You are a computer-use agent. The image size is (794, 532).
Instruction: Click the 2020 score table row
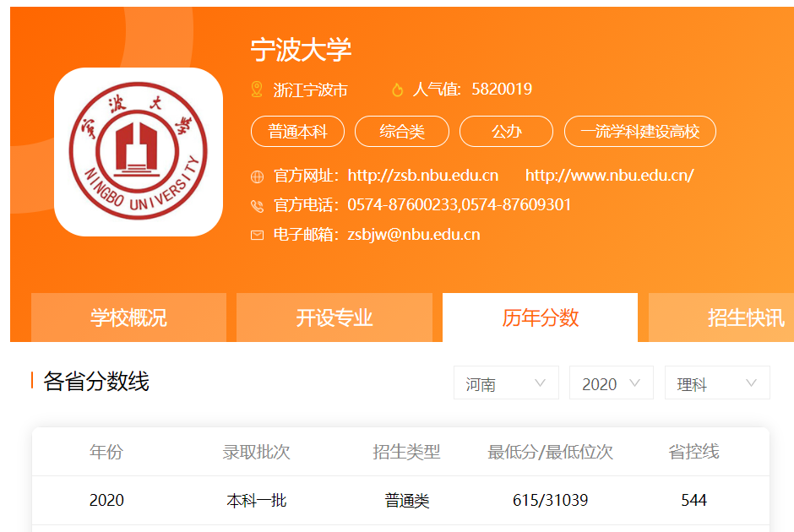tap(397, 501)
